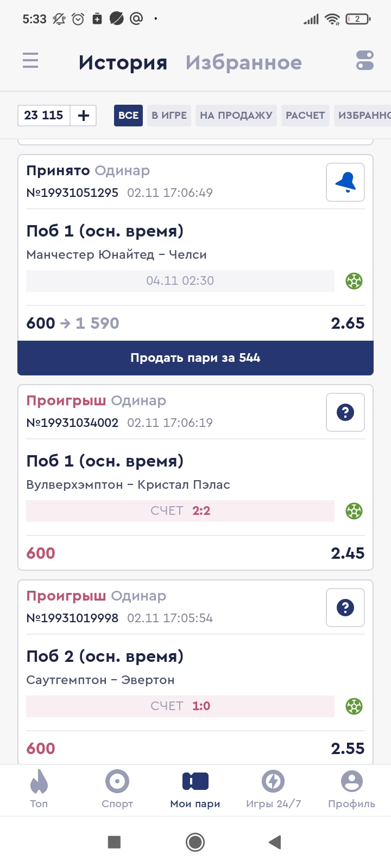Tap the 23 115 balance field
Viewport: 391px width, 868px height.
(44, 116)
